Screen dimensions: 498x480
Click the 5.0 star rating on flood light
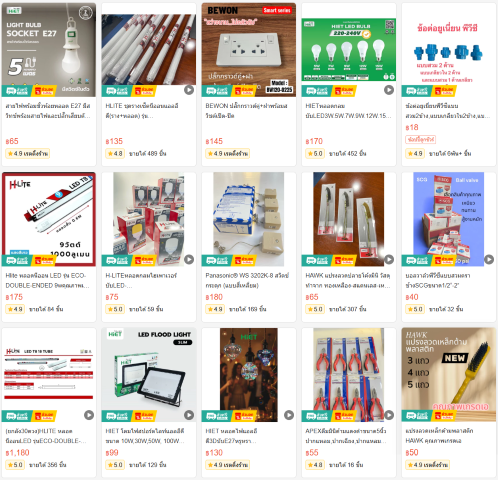click(115, 465)
